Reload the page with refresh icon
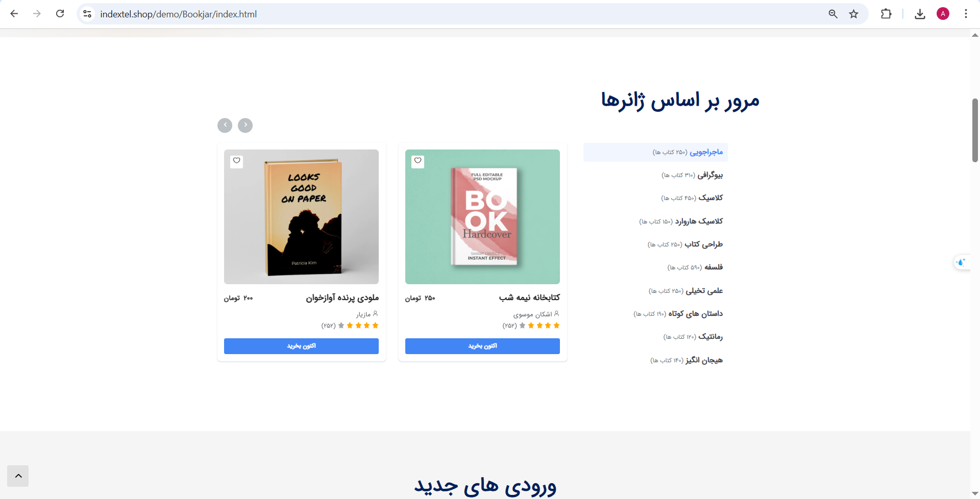Viewport: 980px width, 499px height. pos(60,14)
